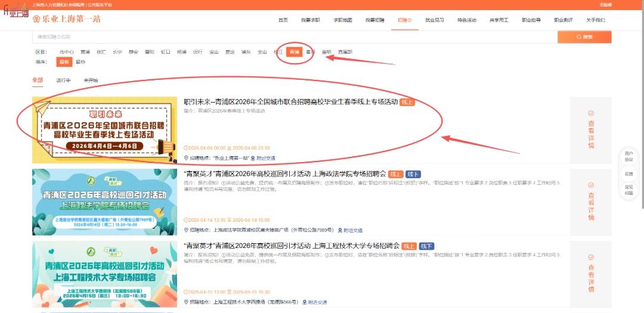Select the 最新 sort option
This screenshot has width=644, height=313.
tap(63, 62)
